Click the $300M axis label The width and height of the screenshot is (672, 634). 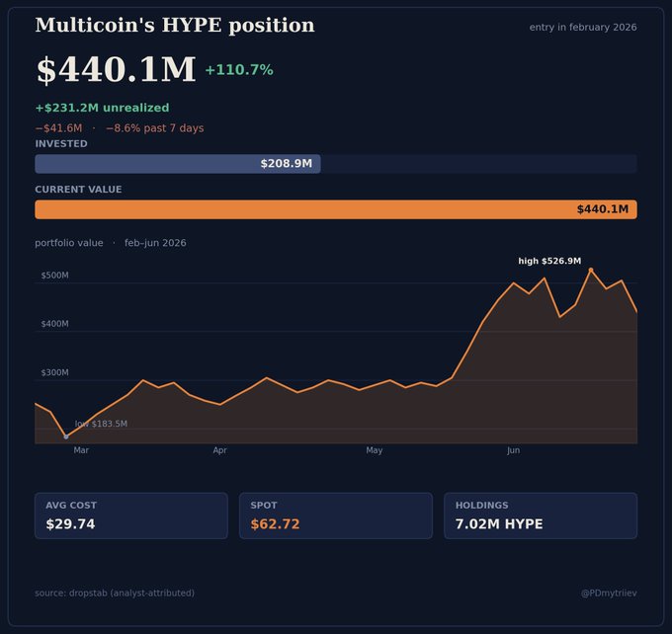click(55, 372)
